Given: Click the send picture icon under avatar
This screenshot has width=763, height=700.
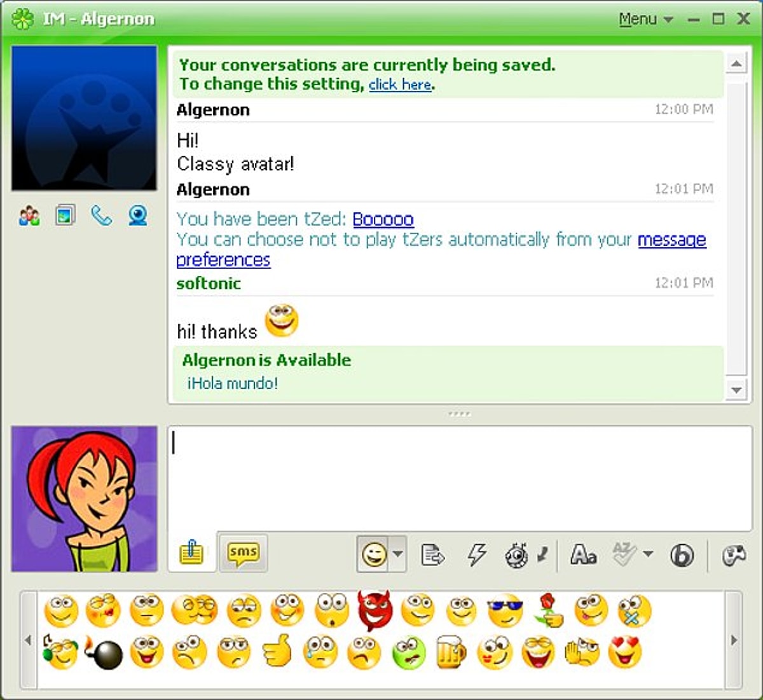Looking at the screenshot, I should (65, 216).
